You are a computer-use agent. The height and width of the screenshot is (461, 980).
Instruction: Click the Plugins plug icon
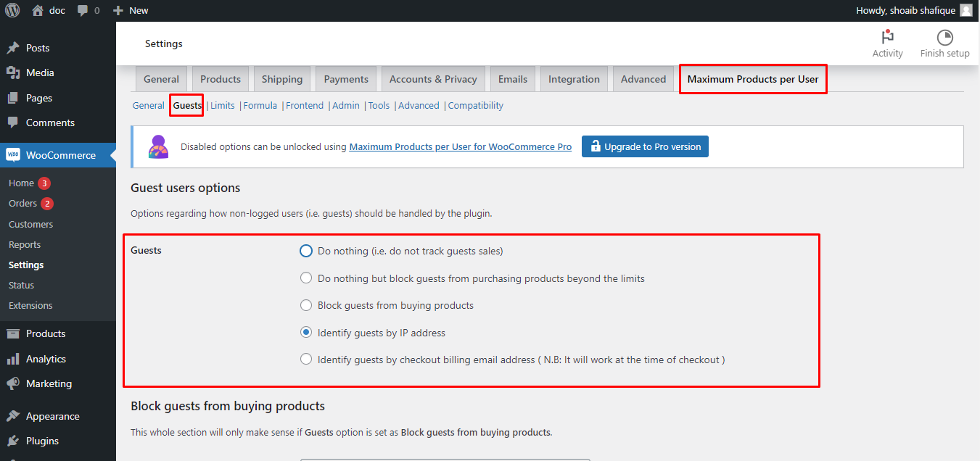(x=13, y=441)
